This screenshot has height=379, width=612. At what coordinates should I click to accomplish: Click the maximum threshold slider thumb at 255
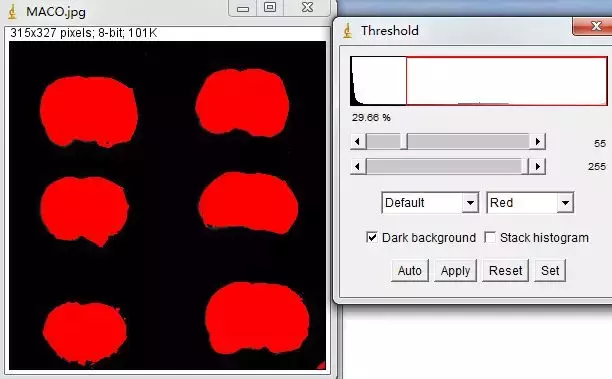[x=525, y=167]
